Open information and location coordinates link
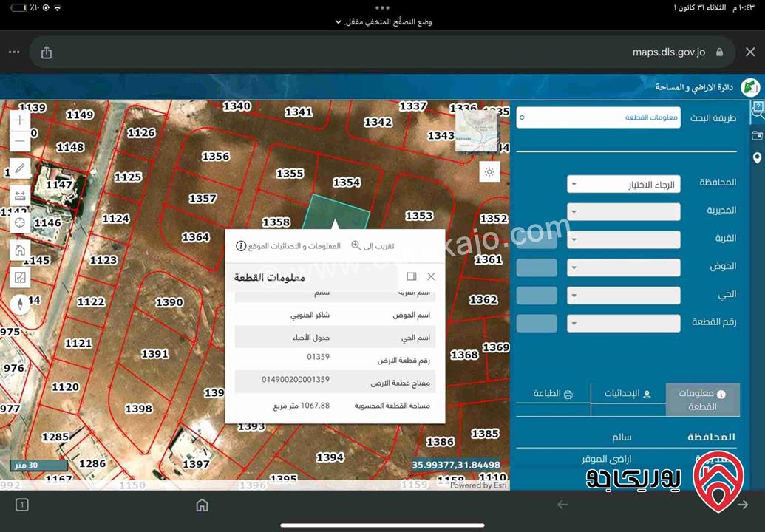 click(x=288, y=246)
